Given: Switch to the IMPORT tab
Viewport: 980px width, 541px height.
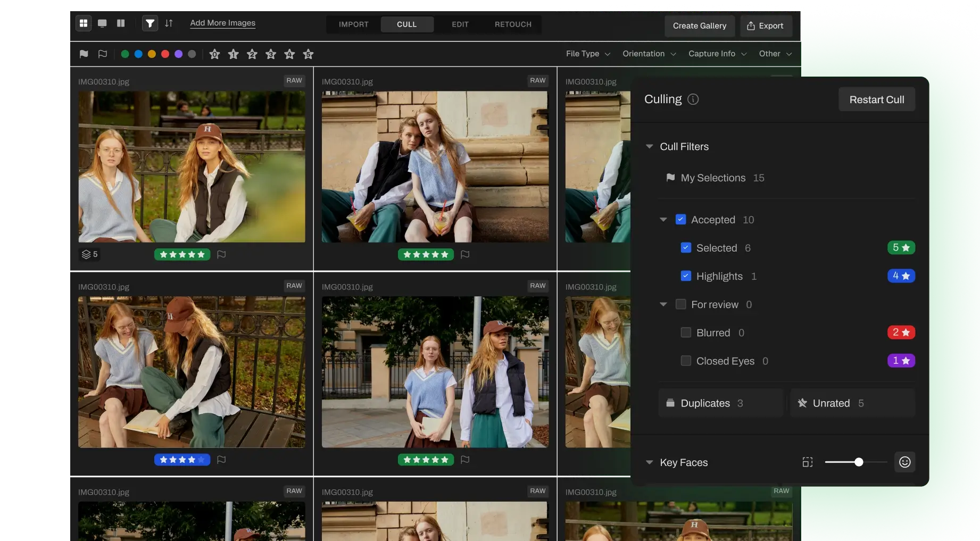Looking at the screenshot, I should [x=353, y=24].
